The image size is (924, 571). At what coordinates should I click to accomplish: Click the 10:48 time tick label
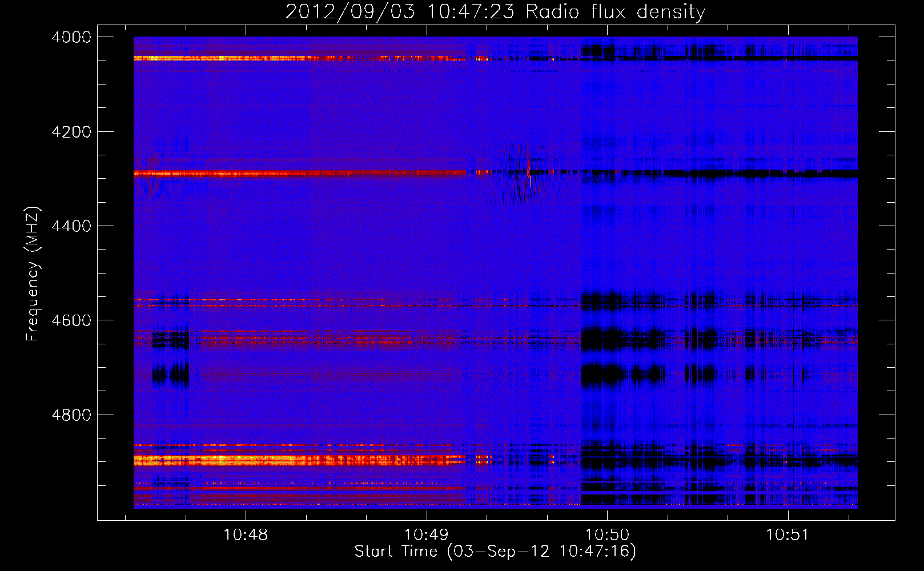coord(246,534)
